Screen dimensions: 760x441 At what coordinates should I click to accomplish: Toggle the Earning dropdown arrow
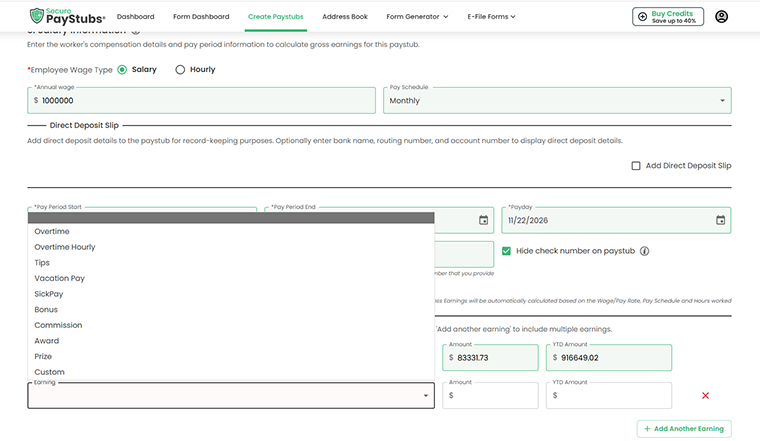click(426, 395)
